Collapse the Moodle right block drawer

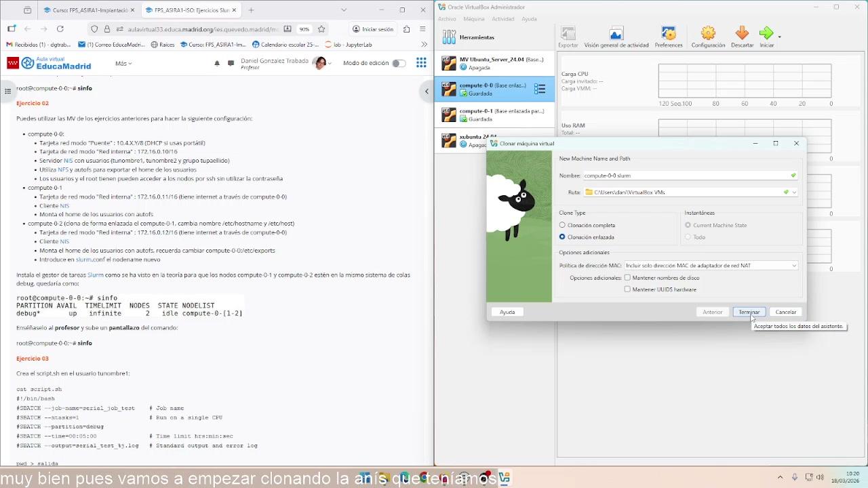[427, 91]
